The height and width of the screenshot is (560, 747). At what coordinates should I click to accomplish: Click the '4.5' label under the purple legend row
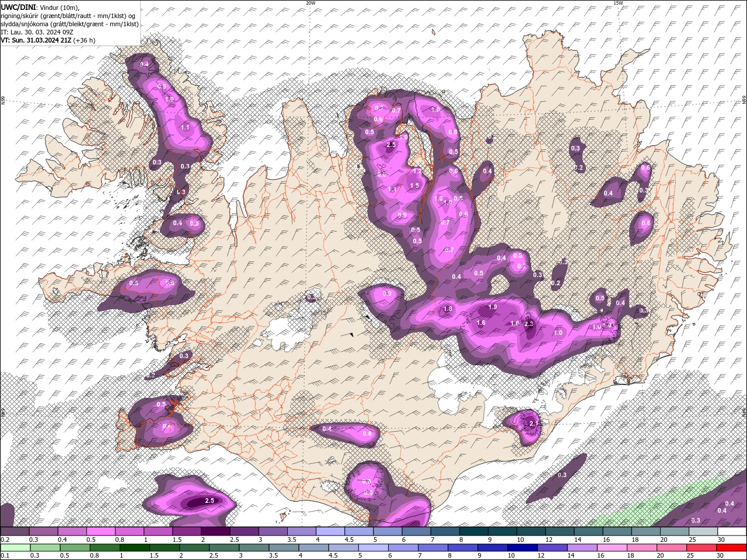[348, 540]
